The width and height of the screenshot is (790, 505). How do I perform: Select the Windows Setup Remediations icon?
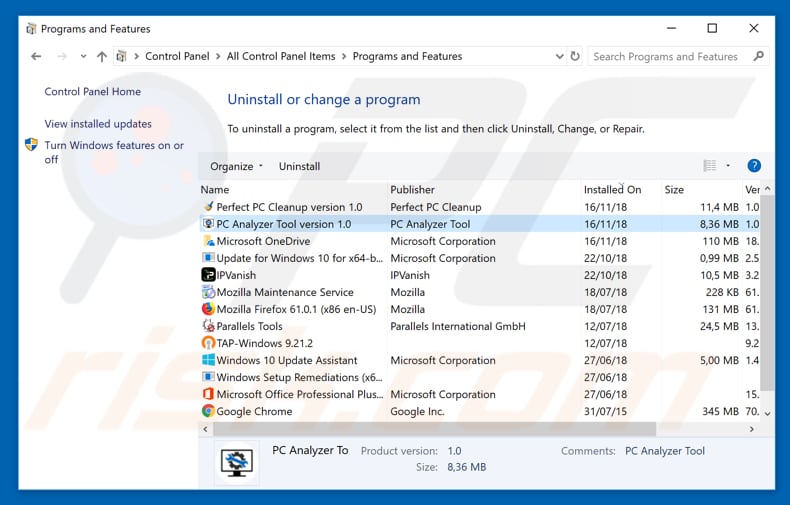(x=208, y=377)
